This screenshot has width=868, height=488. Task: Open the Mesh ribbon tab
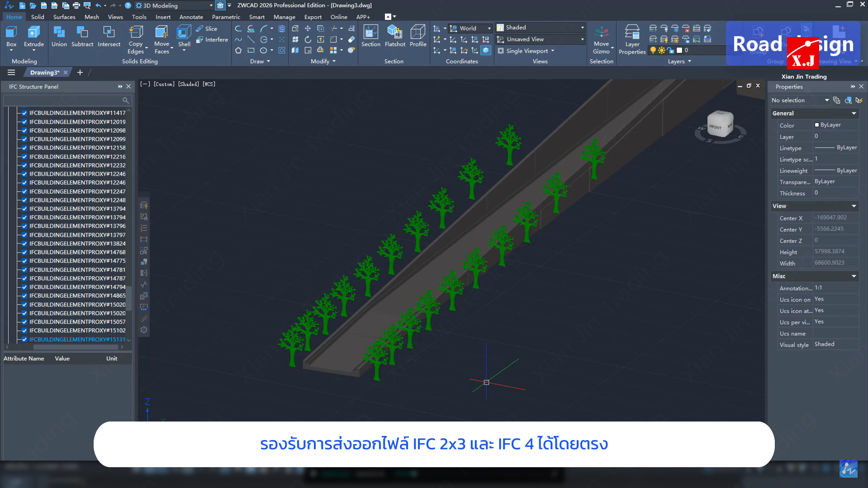tap(91, 17)
